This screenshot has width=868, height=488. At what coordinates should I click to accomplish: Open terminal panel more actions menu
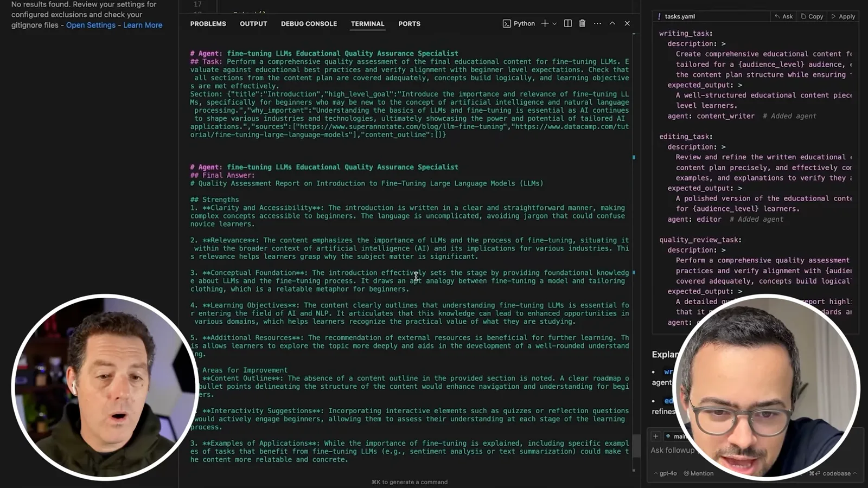[x=597, y=23]
